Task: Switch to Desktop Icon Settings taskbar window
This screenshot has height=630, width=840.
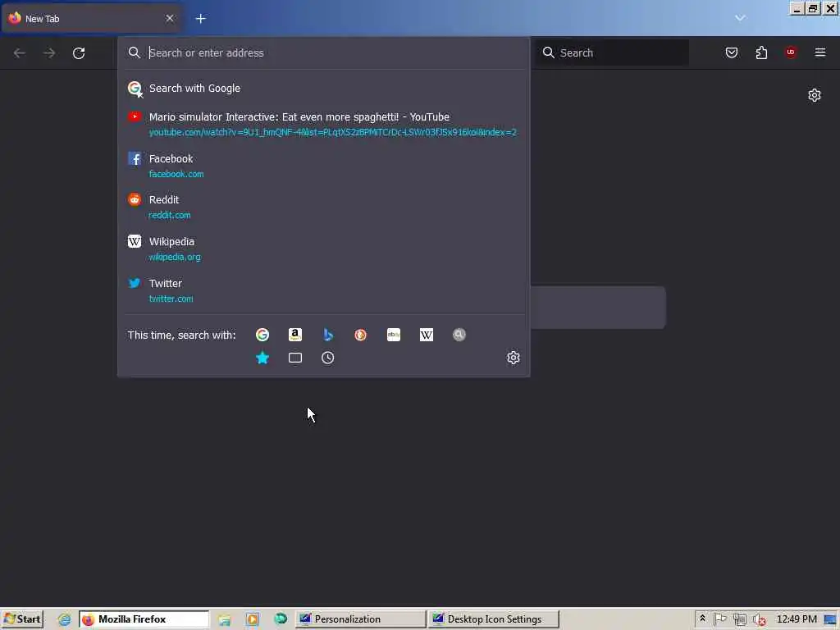Action: coord(493,619)
